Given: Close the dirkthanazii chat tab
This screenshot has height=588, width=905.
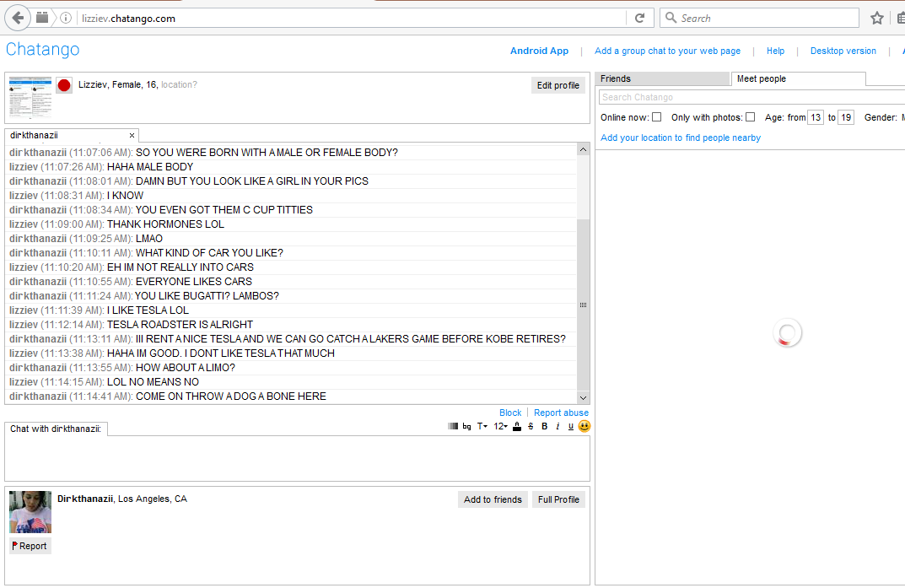Looking at the screenshot, I should click(132, 135).
